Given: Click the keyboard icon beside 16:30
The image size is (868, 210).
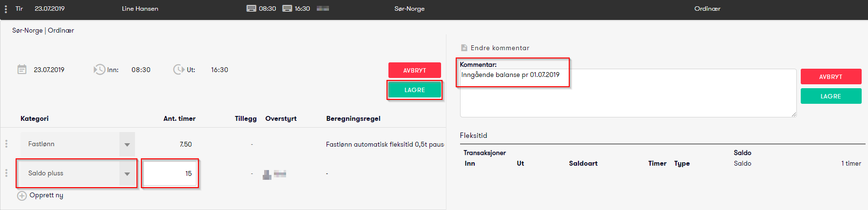Looking at the screenshot, I should (x=287, y=8).
